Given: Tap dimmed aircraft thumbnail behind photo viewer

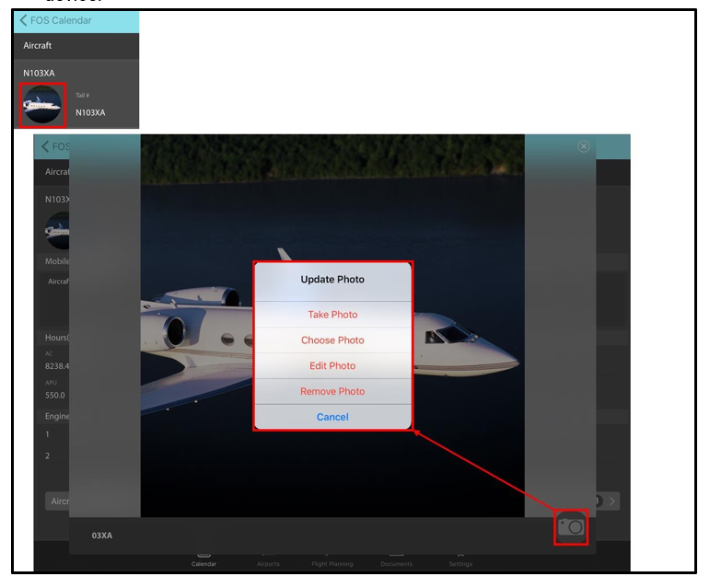Looking at the screenshot, I should point(57,230).
